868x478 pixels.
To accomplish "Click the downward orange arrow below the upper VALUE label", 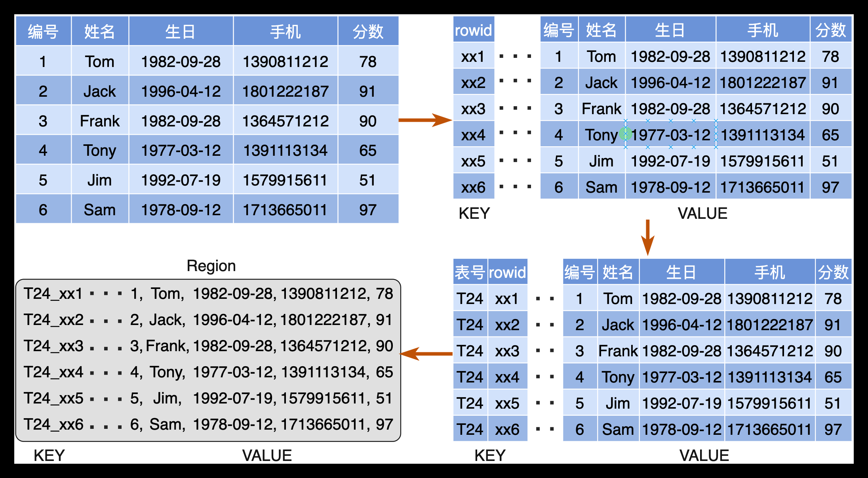I will point(648,237).
